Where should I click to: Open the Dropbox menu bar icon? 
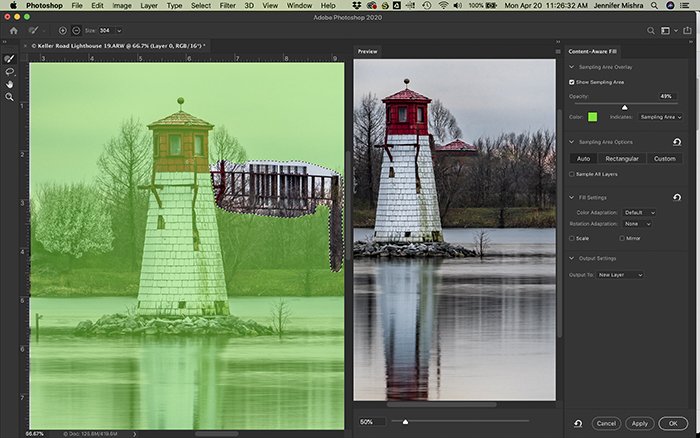(x=357, y=5)
